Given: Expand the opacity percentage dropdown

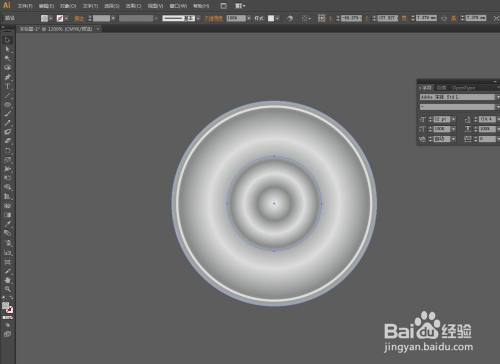Looking at the screenshot, I should tap(249, 18).
